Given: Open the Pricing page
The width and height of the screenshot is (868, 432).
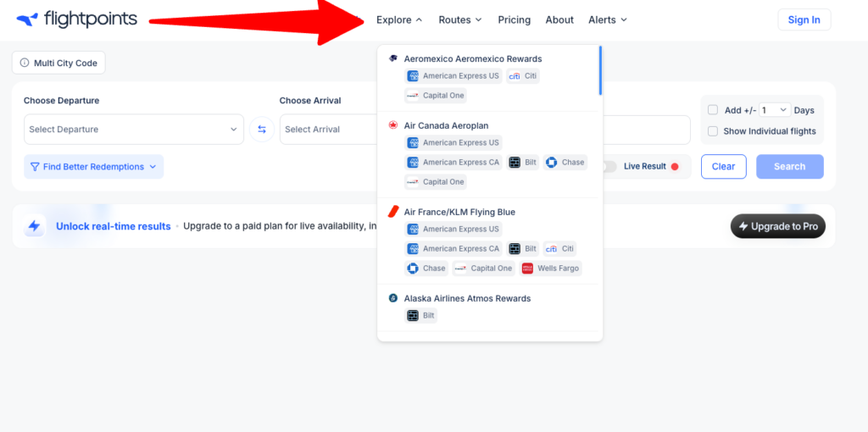Looking at the screenshot, I should 515,20.
